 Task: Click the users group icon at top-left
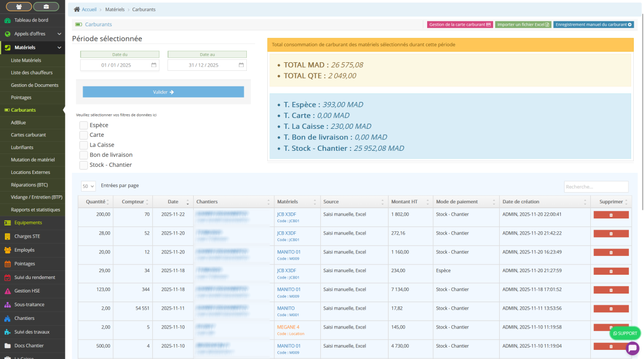[x=19, y=6]
